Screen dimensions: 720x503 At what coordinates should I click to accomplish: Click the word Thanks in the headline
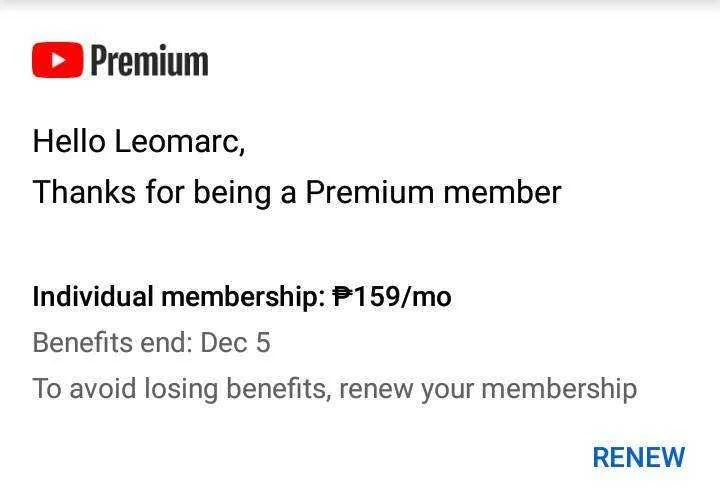[84, 192]
